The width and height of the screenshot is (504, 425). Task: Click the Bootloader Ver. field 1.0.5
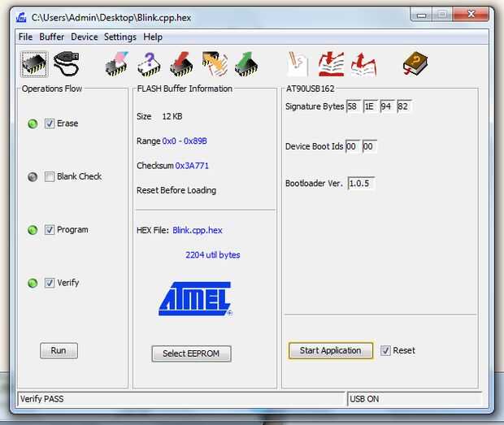point(361,184)
